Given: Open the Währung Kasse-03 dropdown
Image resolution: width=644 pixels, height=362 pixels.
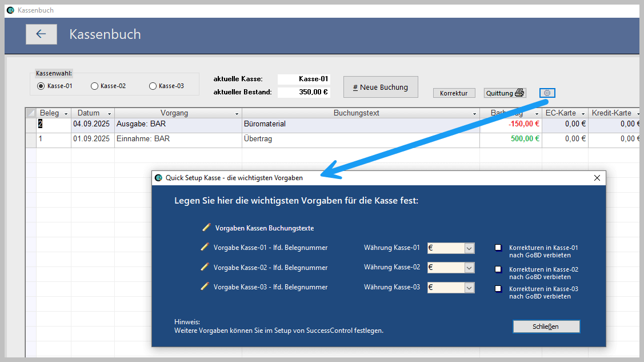Looking at the screenshot, I should click(469, 288).
